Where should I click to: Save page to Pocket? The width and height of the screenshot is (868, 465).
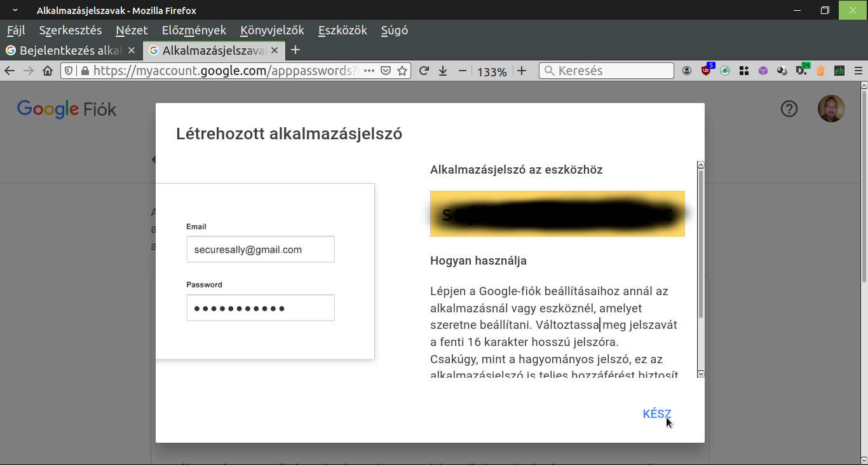[x=385, y=71]
